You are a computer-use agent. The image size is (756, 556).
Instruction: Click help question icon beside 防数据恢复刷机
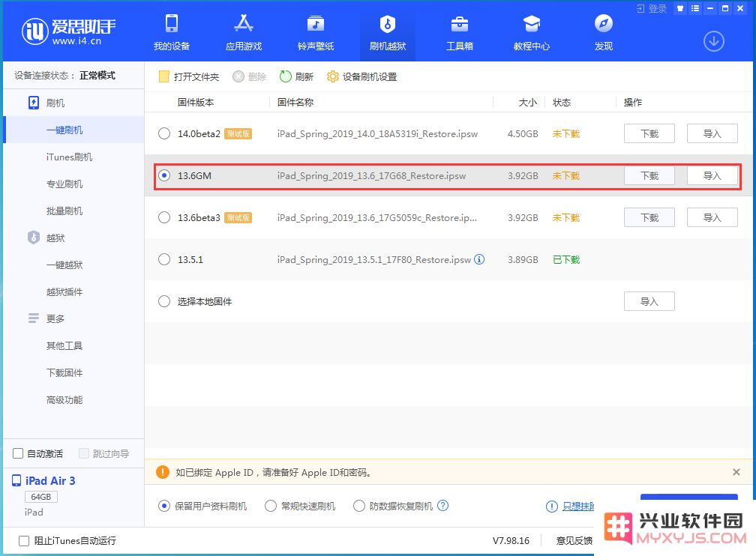point(443,505)
